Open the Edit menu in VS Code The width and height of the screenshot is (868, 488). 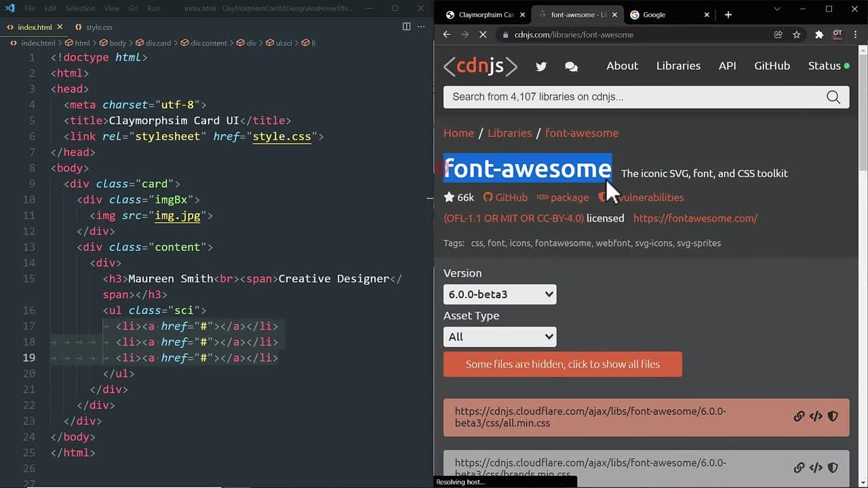[51, 8]
